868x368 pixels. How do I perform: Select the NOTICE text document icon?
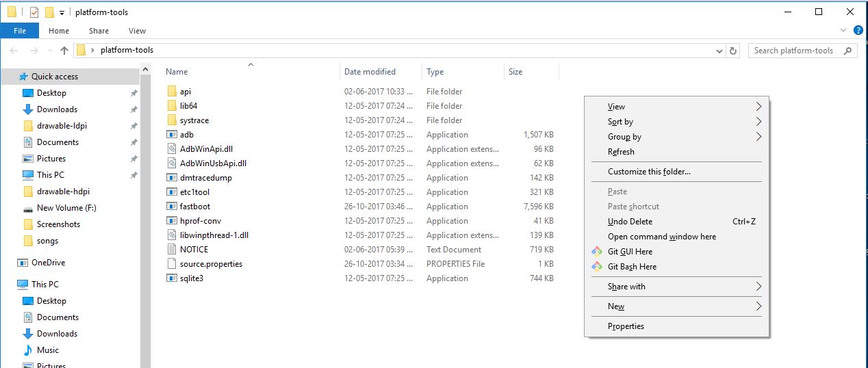(172, 250)
